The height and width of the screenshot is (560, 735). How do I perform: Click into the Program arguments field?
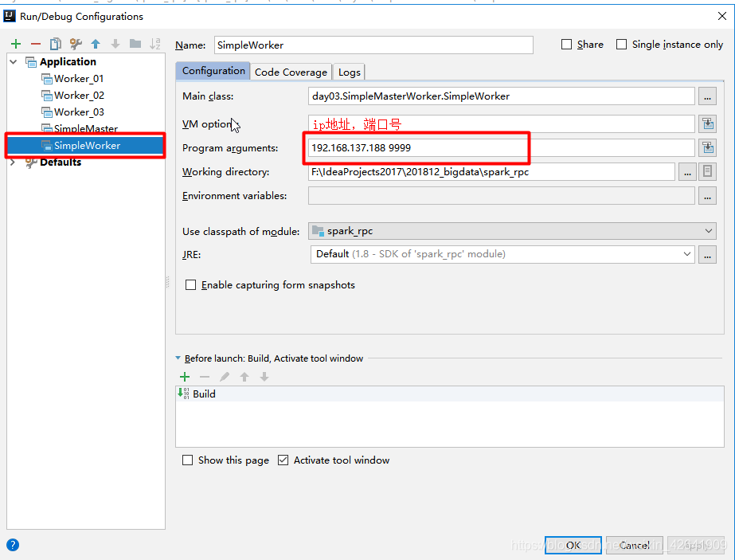[x=502, y=147]
